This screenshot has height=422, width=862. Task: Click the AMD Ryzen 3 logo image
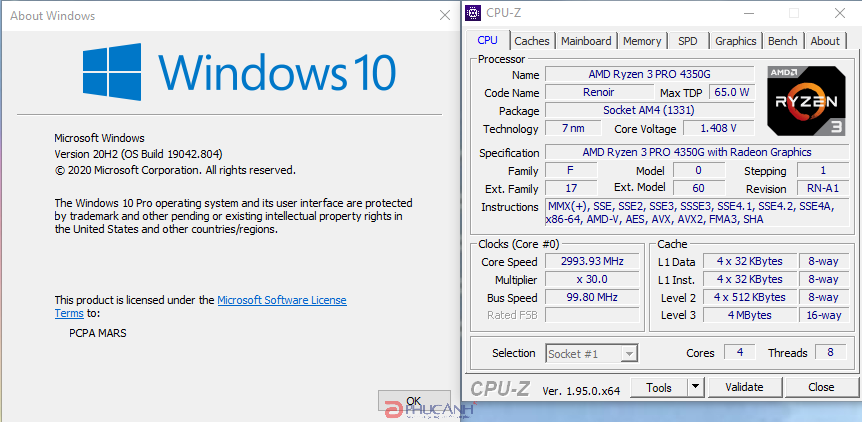click(806, 101)
